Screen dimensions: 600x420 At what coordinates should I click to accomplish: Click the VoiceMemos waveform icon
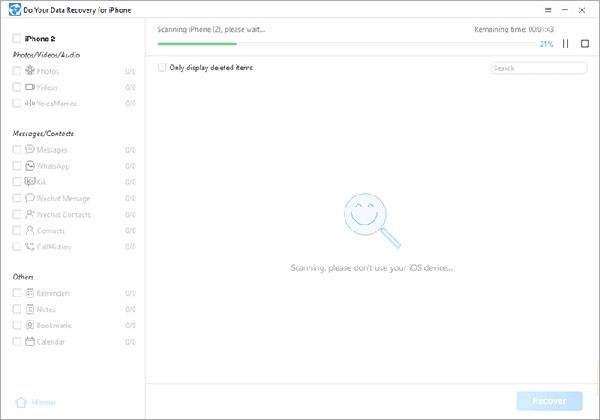click(30, 103)
